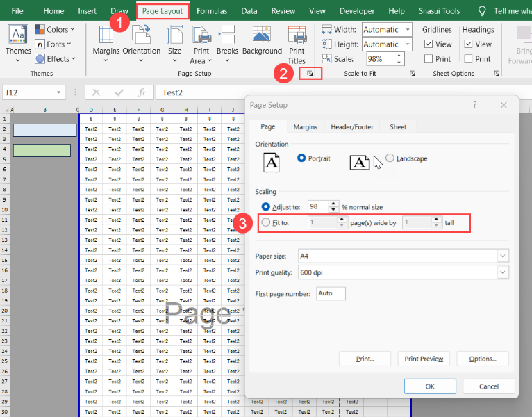Open the Formulas ribbon tab
Screen dimensions: 532x417
[x=212, y=11]
